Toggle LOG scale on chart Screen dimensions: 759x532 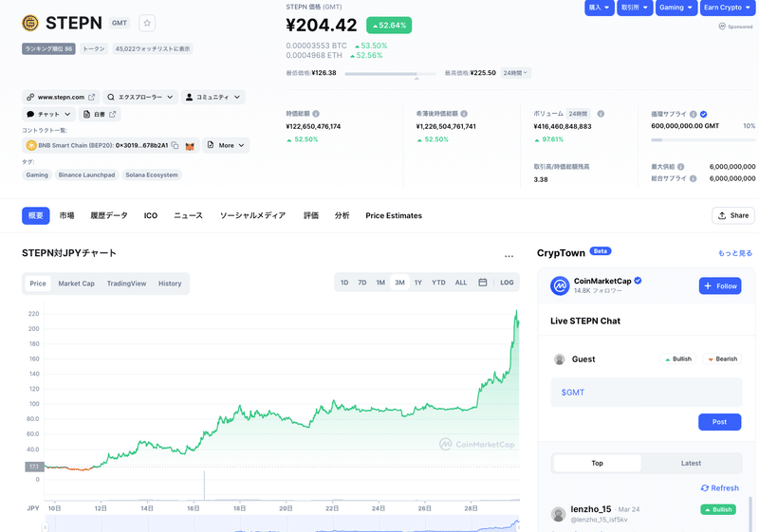pos(507,283)
